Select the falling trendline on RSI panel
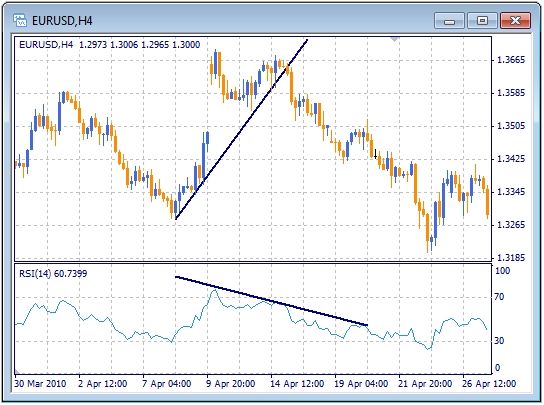544x405 pixels. point(271,301)
